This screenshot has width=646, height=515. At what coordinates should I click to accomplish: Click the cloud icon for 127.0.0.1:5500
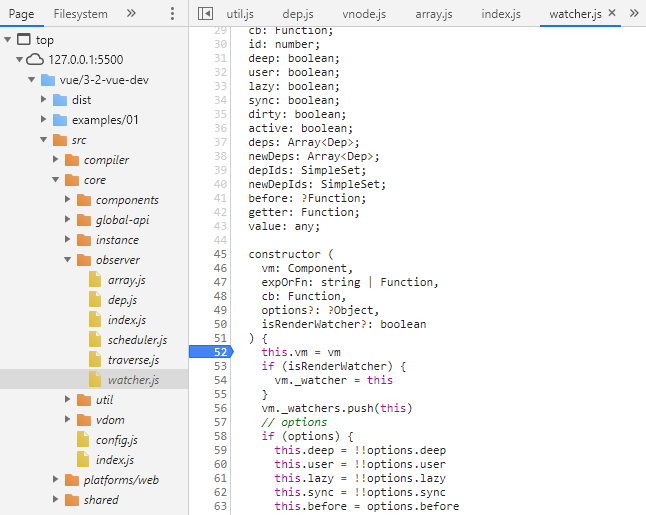35,59
